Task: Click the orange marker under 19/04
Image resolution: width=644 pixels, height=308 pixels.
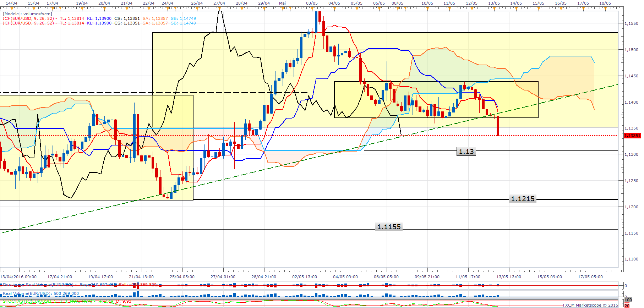Action: [x=82, y=8]
